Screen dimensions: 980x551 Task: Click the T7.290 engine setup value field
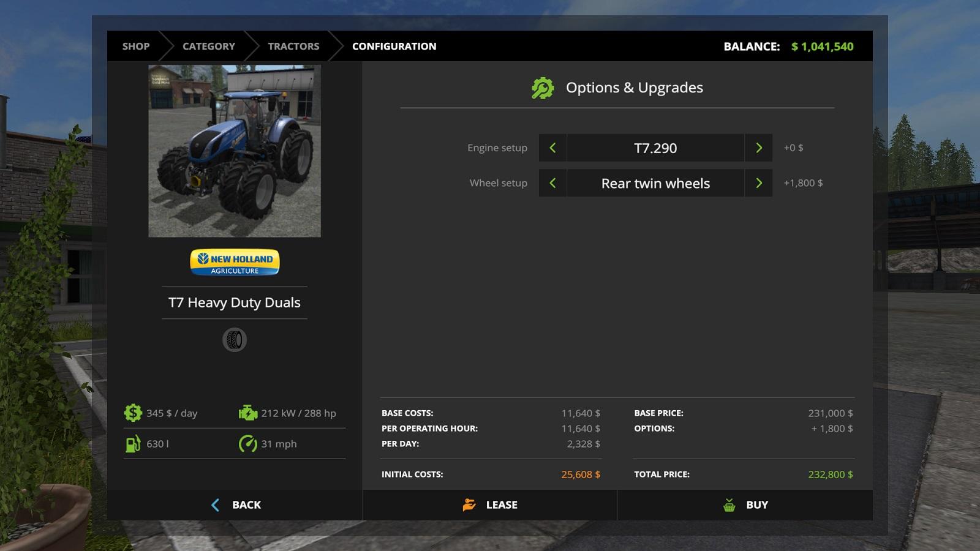(655, 148)
